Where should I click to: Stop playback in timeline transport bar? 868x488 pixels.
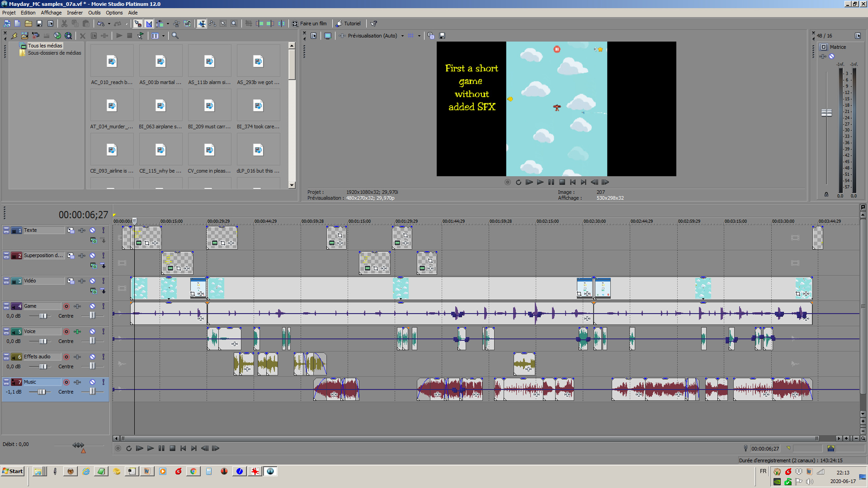click(x=172, y=449)
